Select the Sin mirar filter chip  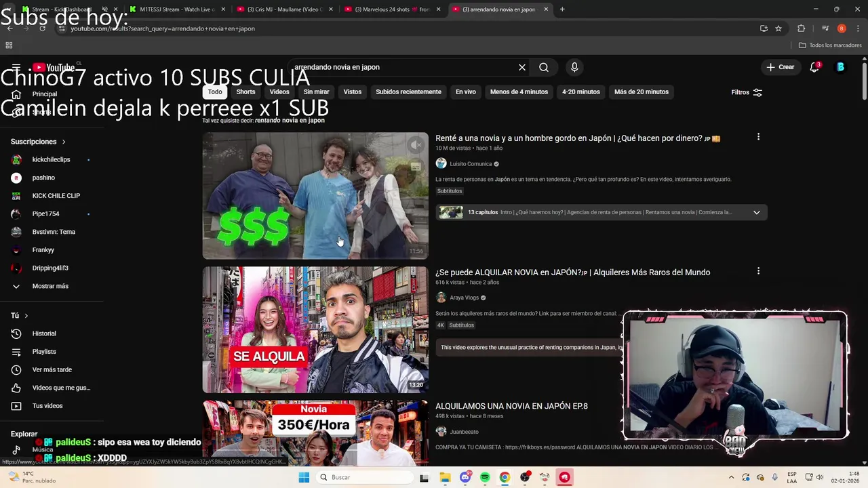tap(316, 91)
